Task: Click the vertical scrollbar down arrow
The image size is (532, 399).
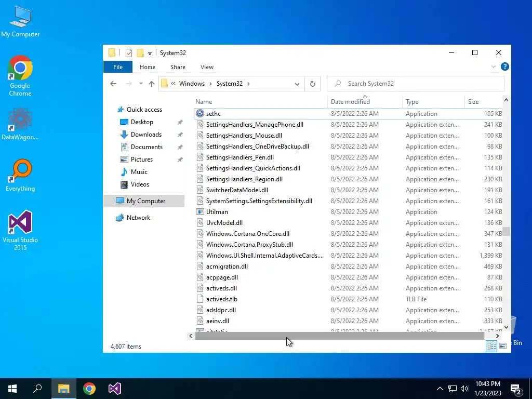Action: click(x=506, y=327)
